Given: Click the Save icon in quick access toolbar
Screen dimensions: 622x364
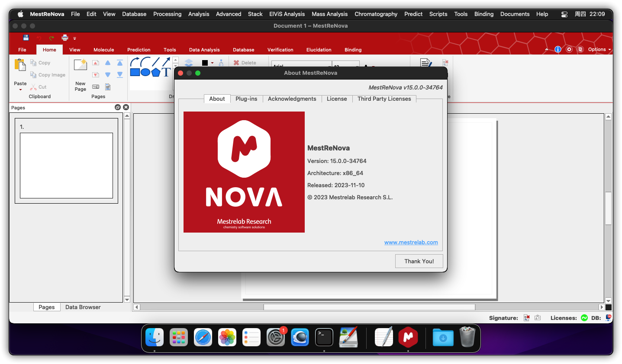Looking at the screenshot, I should [x=26, y=38].
